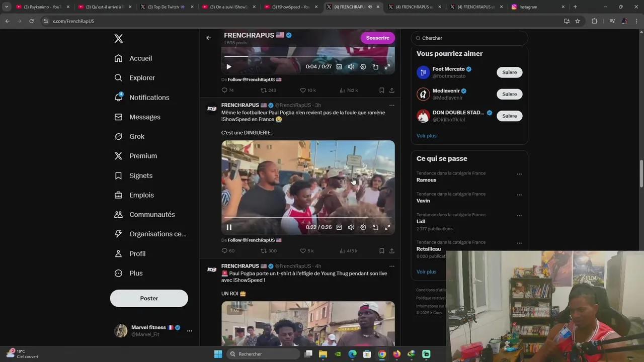
Task: Open settings gear on 0:22 video
Action: click(363, 227)
